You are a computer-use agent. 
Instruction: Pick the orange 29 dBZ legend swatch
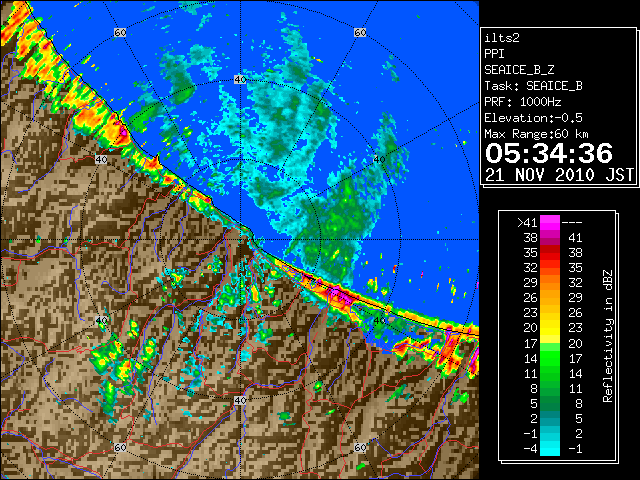(x=550, y=282)
